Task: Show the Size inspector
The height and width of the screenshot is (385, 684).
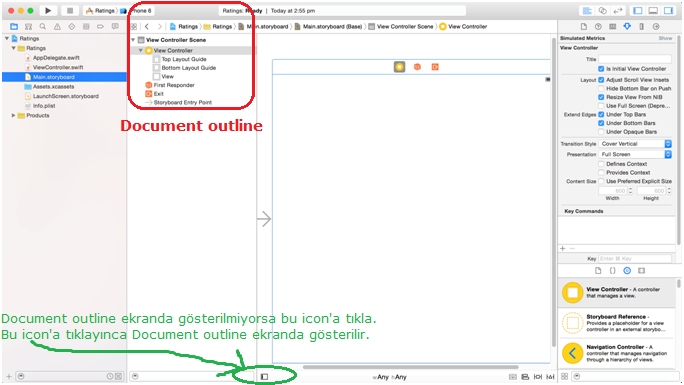Action: point(641,27)
